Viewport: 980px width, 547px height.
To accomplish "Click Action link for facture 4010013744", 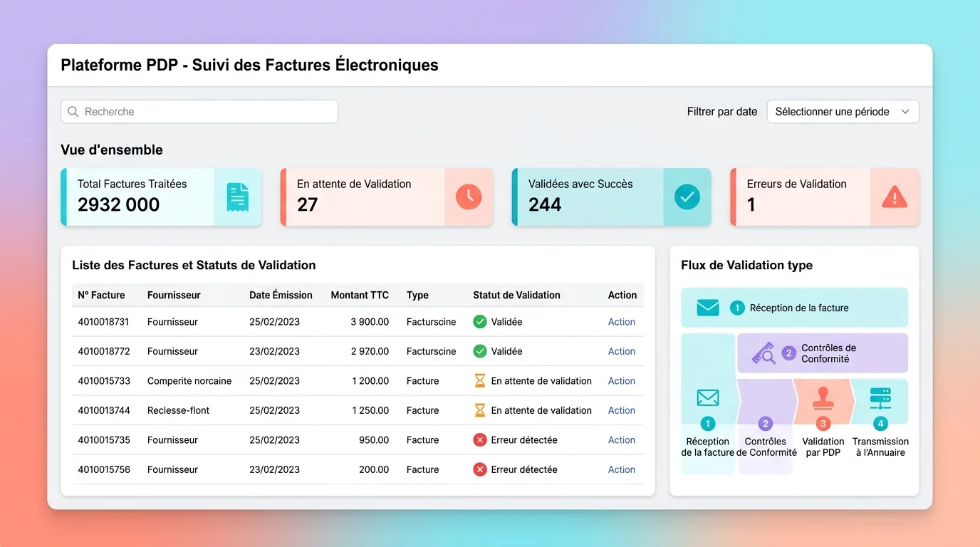I will tap(621, 410).
